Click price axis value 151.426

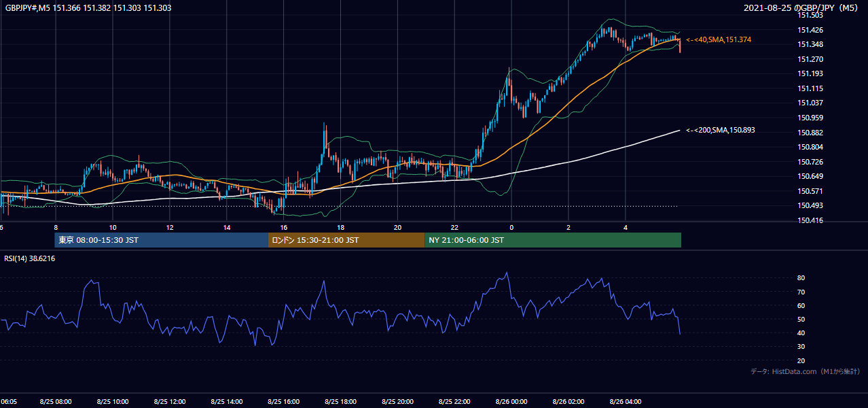[x=810, y=30]
